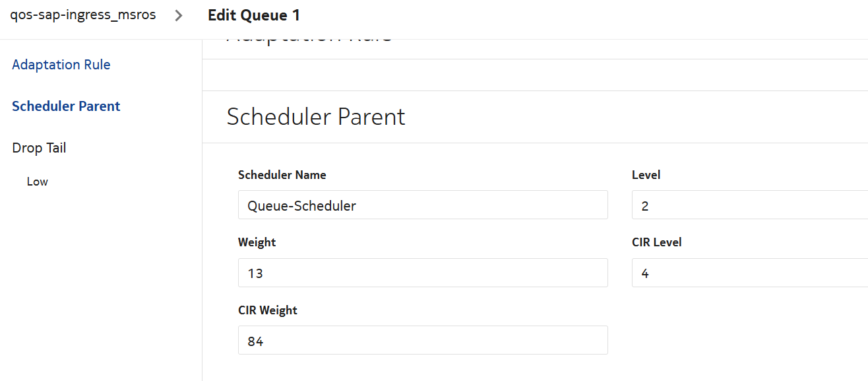Go back to qos-sap-ingress_msros breadcrumb
The width and height of the screenshot is (868, 381).
coord(83,15)
